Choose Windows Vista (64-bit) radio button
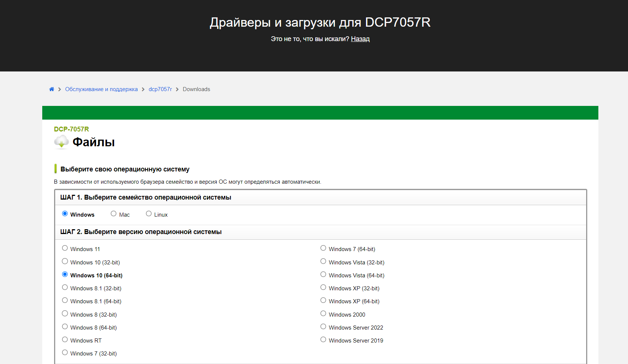The image size is (628, 364). tap(323, 274)
